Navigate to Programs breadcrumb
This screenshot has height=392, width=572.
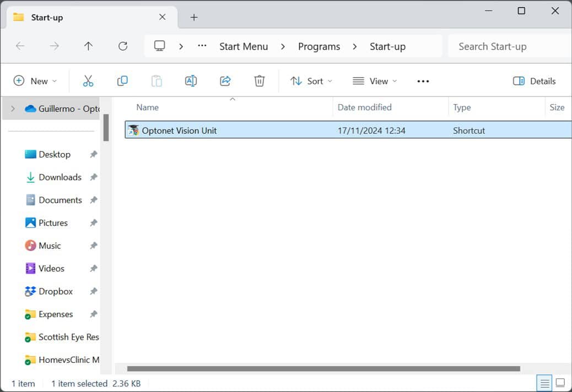click(x=319, y=47)
